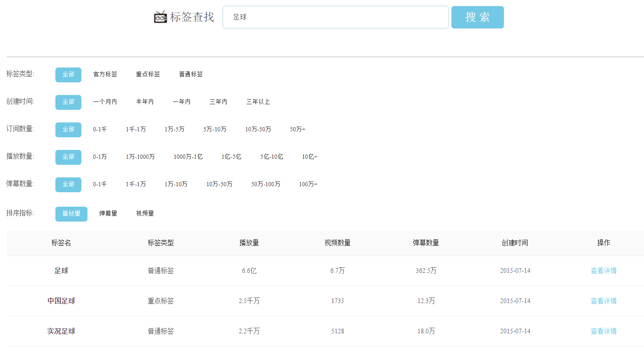Sort results by 视频量
This screenshot has height=351, width=644.
coord(145,214)
